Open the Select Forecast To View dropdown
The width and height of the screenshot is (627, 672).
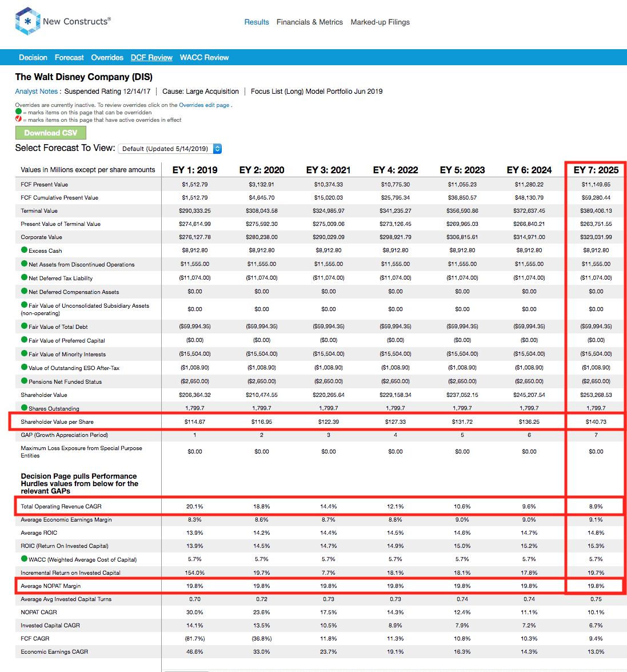[170, 149]
